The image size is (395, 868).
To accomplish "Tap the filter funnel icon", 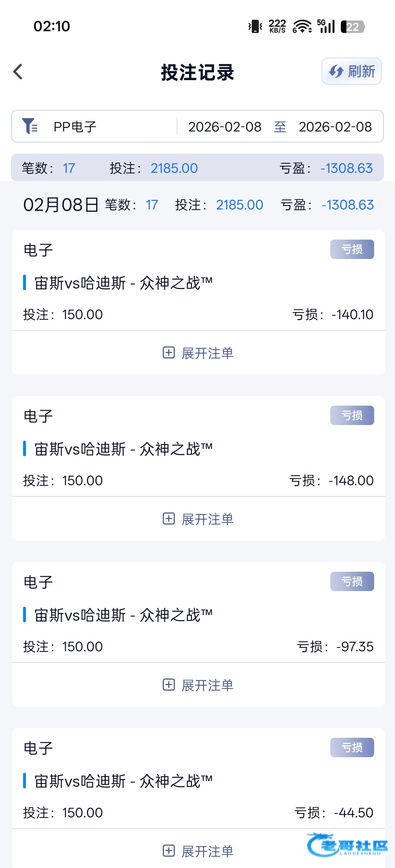I will (30, 126).
